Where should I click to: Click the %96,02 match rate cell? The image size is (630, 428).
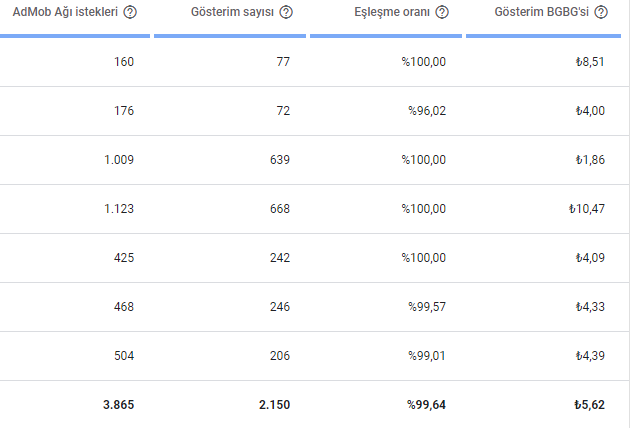[x=426, y=111]
